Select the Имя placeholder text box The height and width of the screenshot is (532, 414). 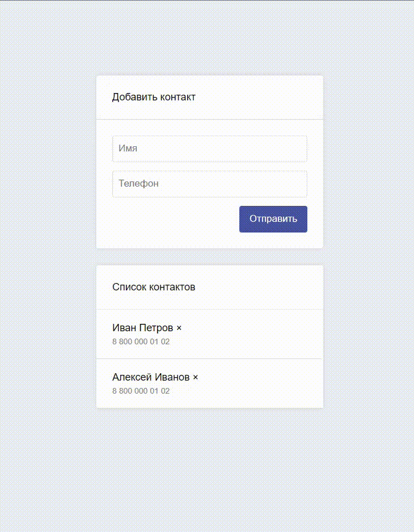[209, 148]
